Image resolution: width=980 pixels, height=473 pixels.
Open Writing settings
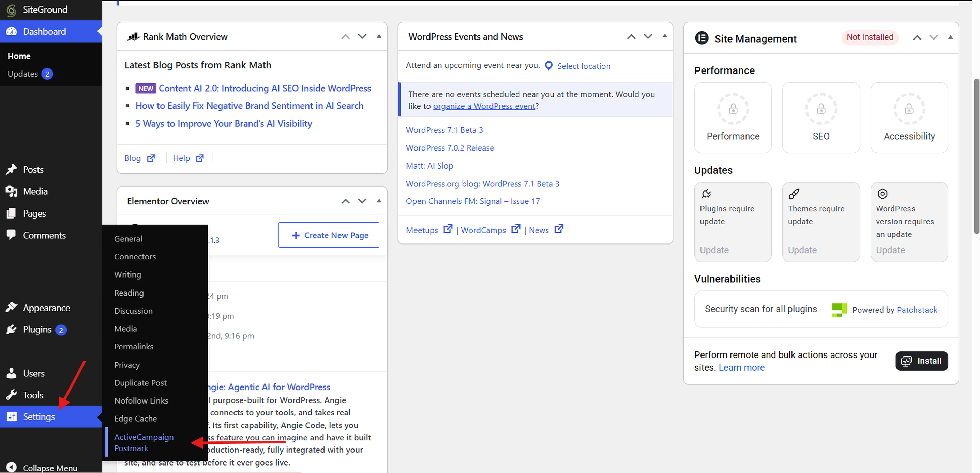(127, 275)
